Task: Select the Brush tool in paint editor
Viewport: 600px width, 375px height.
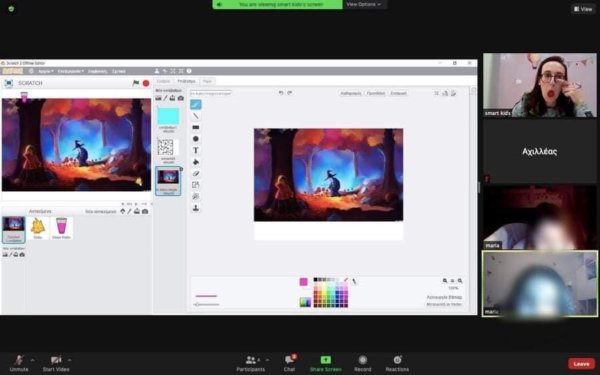Action: point(196,104)
